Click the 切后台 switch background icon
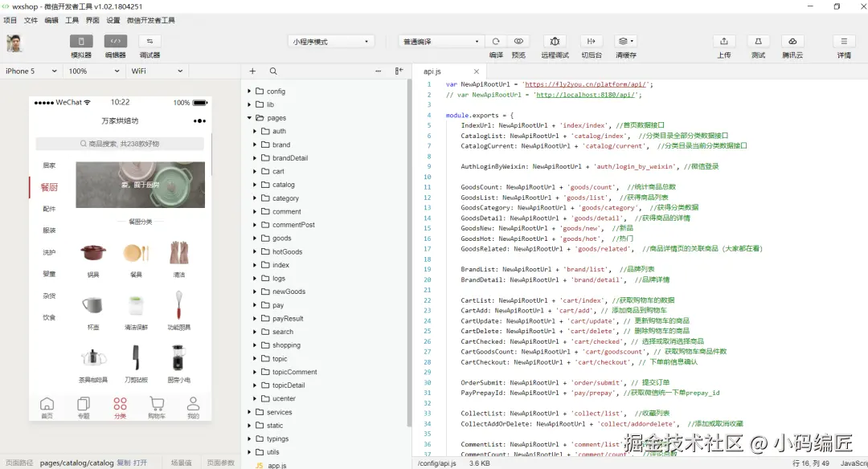 pyautogui.click(x=592, y=41)
